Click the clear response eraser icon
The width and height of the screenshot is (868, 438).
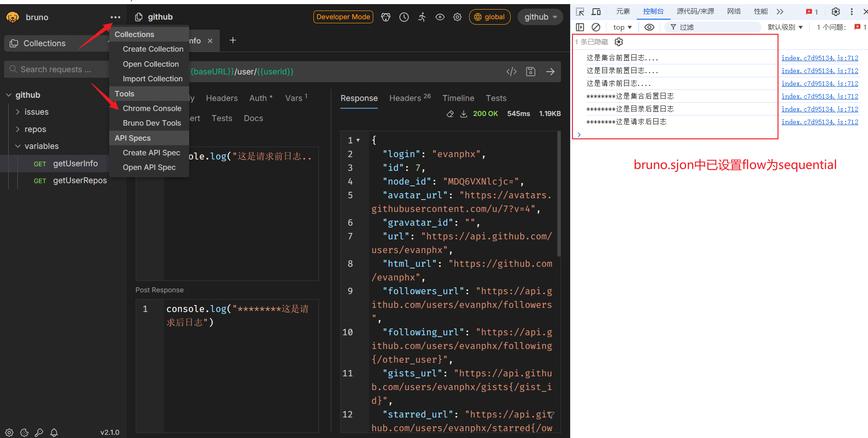coord(450,114)
